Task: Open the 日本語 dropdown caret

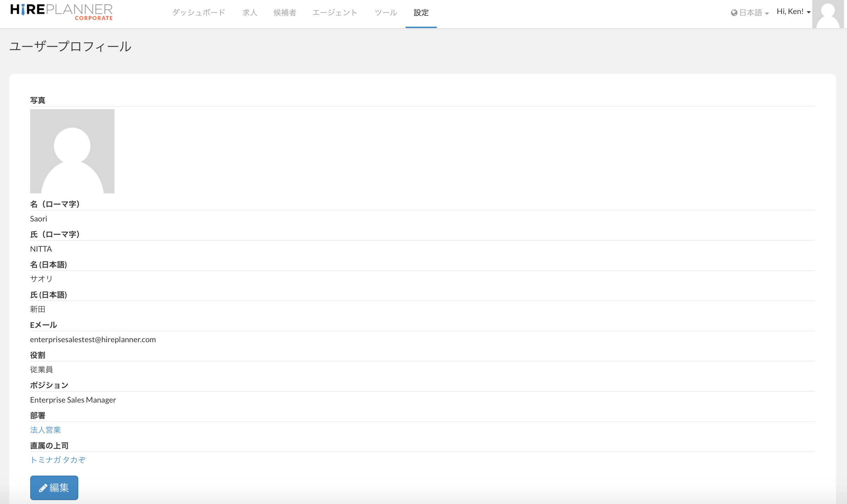Action: 767,14
